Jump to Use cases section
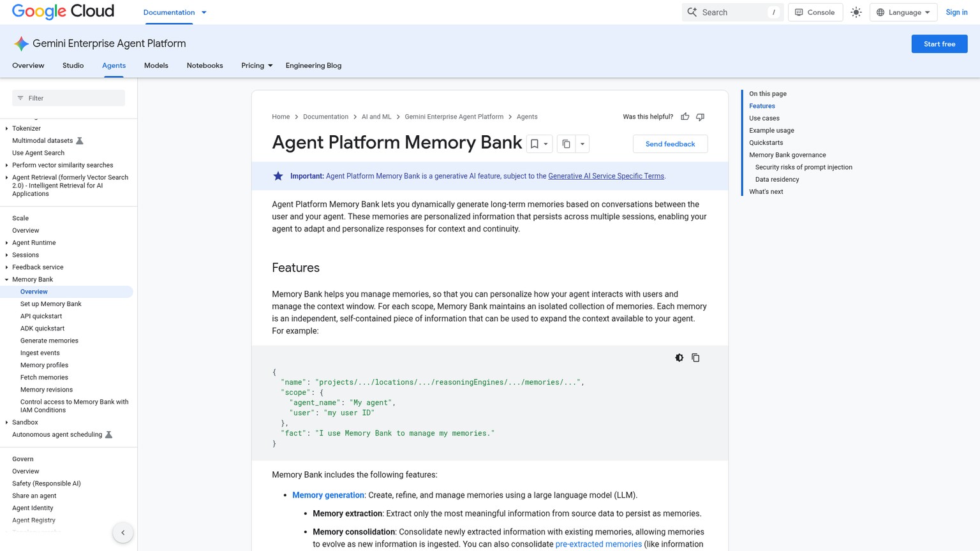Screen dimensions: 980x551 pyautogui.click(x=764, y=118)
